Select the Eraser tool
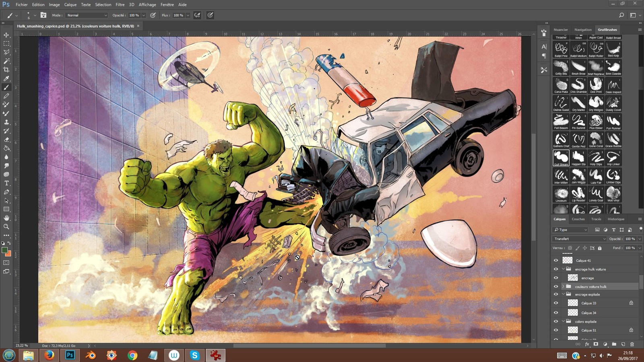The image size is (644, 362). tap(6, 140)
